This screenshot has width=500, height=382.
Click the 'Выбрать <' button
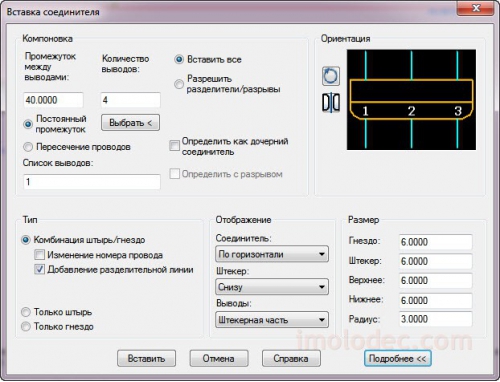130,123
